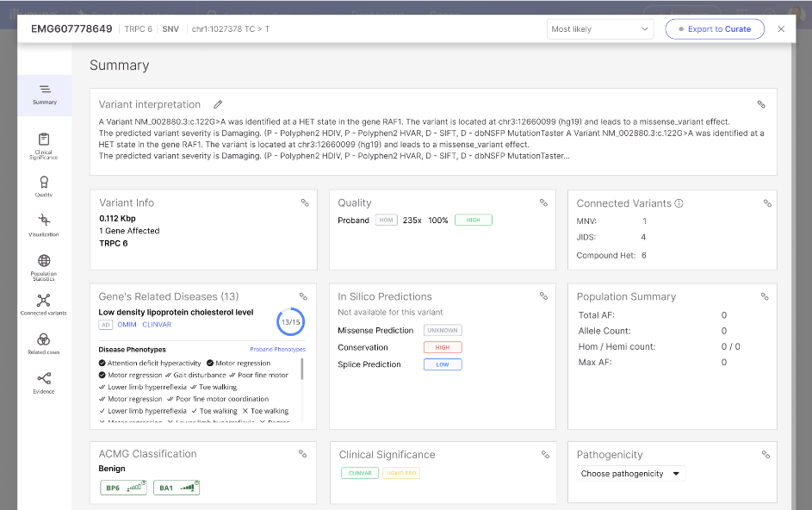The width and height of the screenshot is (812, 510).
Task: Open the Population Statistics sidebar section
Action: point(44,267)
